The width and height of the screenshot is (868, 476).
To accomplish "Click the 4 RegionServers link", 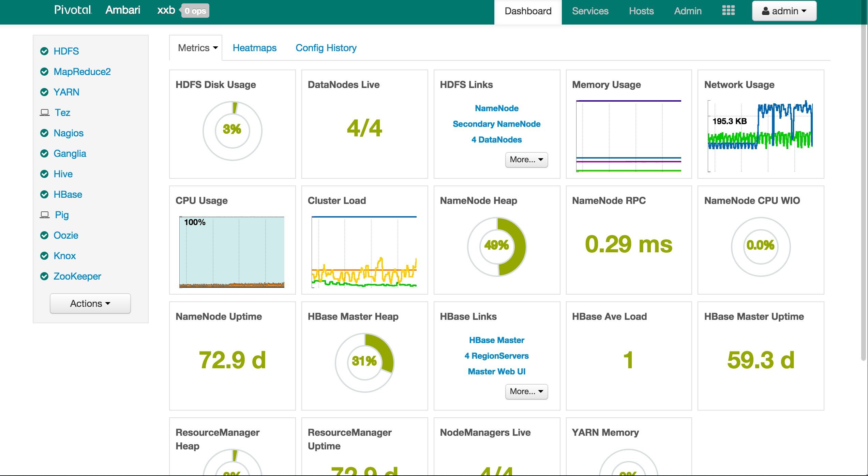I will click(x=496, y=356).
